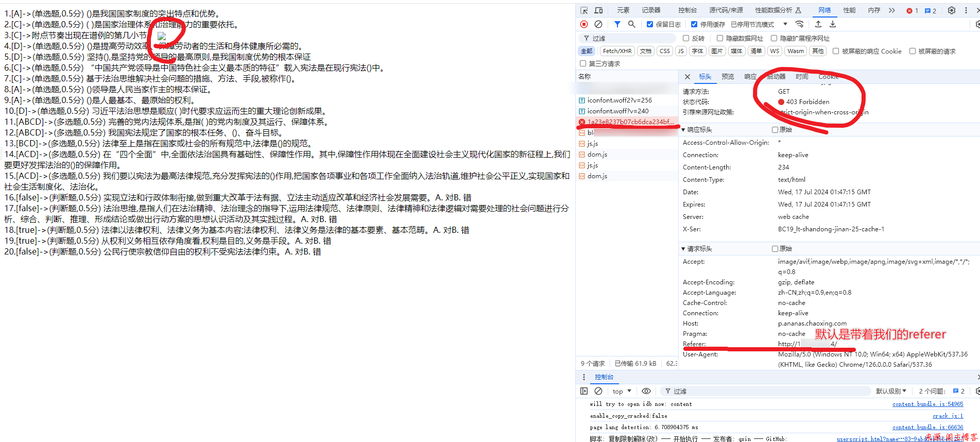Open the throttling mode dropdown (已停用节流模式)
Screen dimensions: 980x442
pos(760,24)
